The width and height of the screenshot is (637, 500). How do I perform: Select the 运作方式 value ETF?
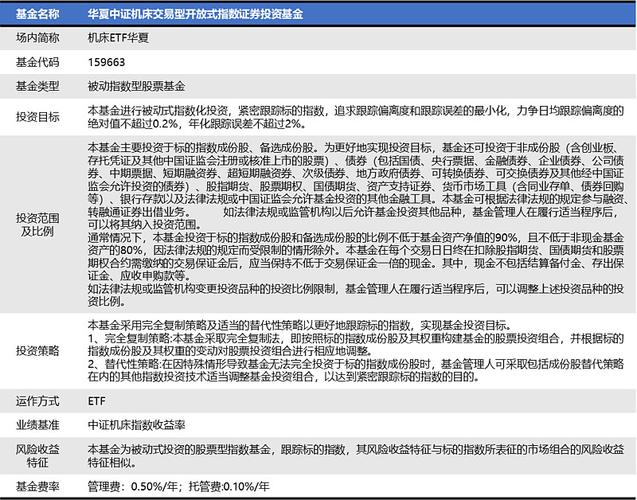click(x=97, y=401)
